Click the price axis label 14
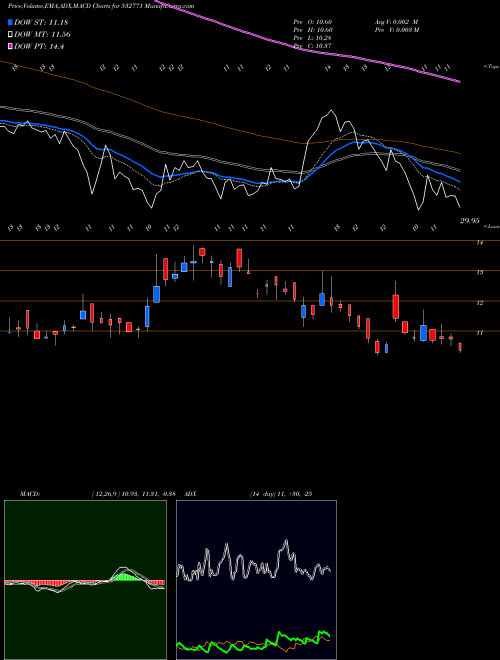The width and height of the screenshot is (500, 660). (x=479, y=242)
